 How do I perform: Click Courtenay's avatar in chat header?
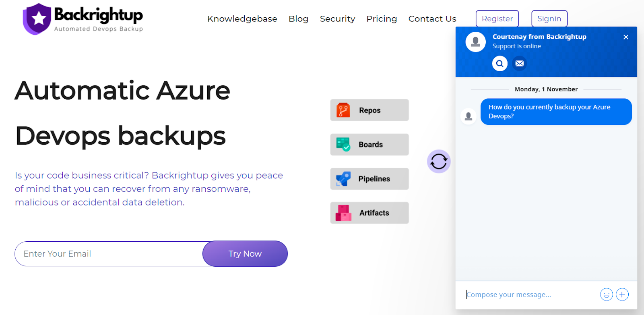(475, 42)
